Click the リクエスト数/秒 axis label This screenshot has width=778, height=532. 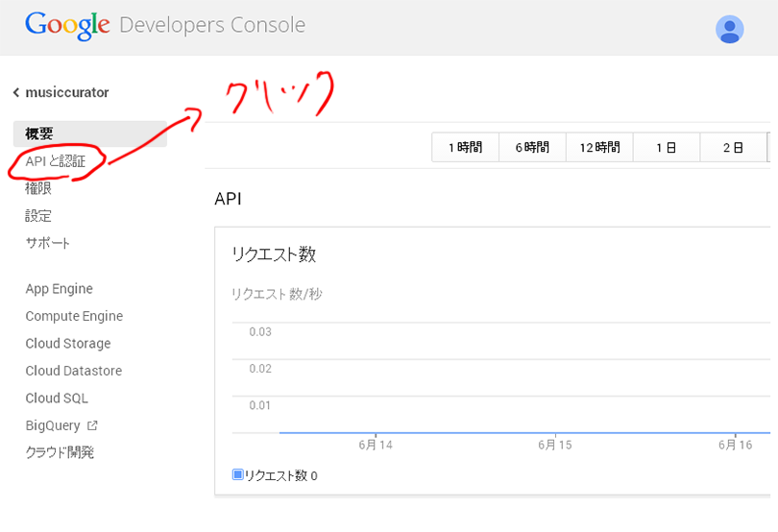click(x=277, y=294)
